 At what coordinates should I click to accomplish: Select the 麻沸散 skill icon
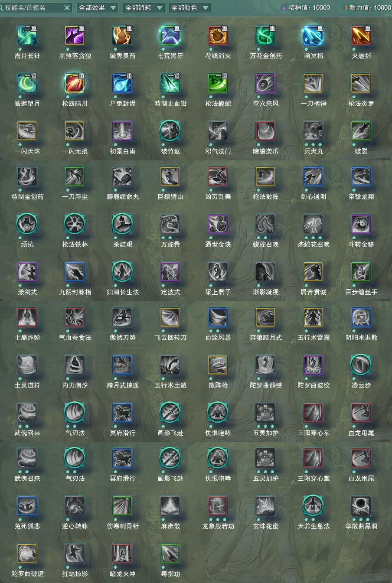(170, 506)
